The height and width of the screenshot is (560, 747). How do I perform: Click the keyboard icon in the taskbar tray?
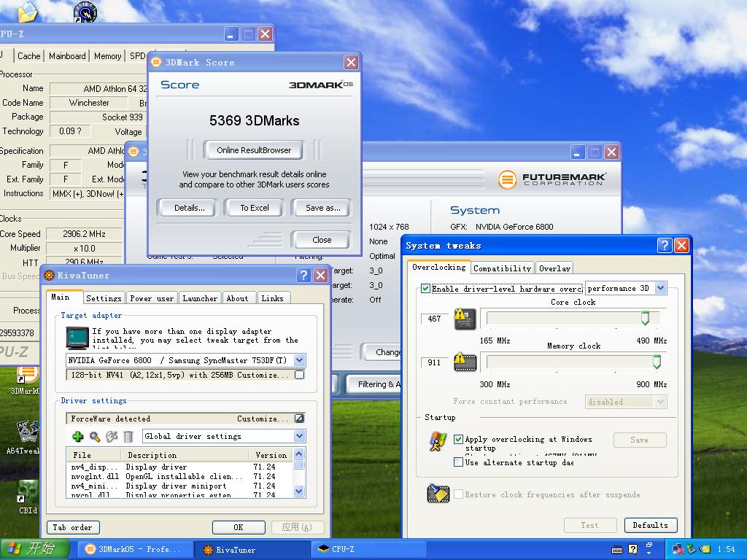point(617,550)
